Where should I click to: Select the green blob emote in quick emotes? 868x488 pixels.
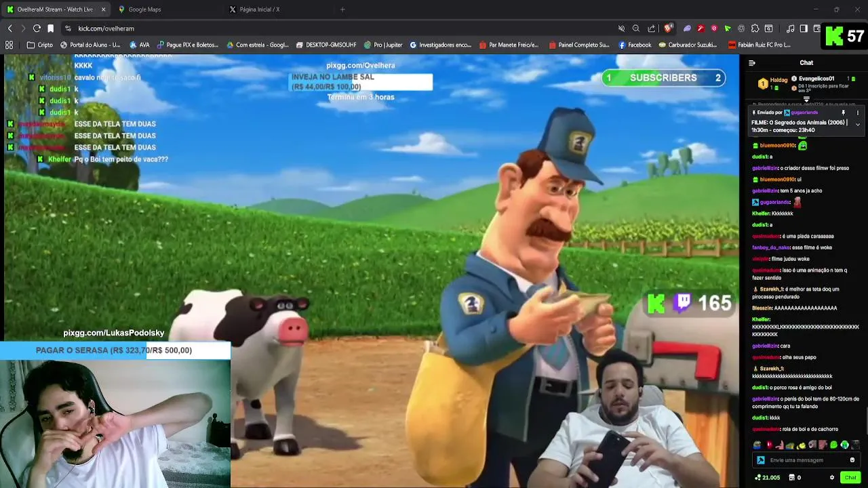(x=834, y=445)
